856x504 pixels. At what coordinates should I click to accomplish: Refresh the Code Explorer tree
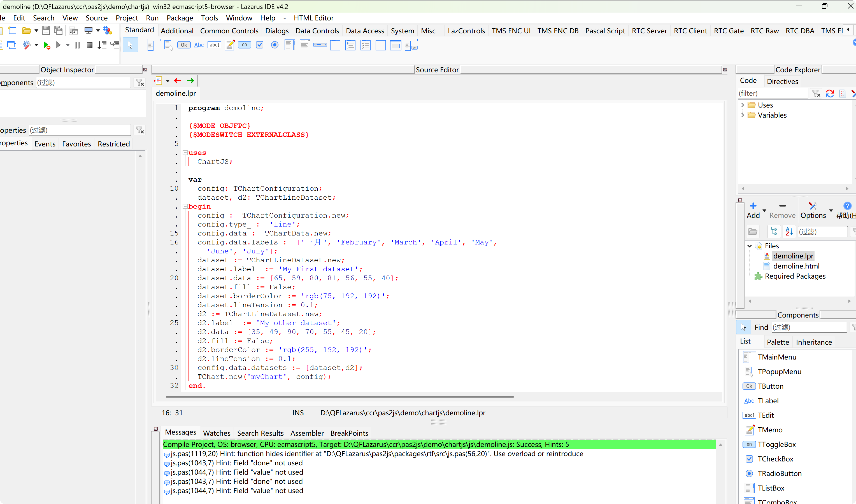(x=830, y=94)
